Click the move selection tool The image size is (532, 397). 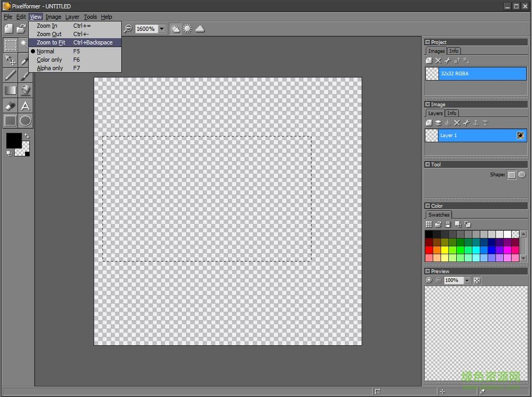coord(10,60)
